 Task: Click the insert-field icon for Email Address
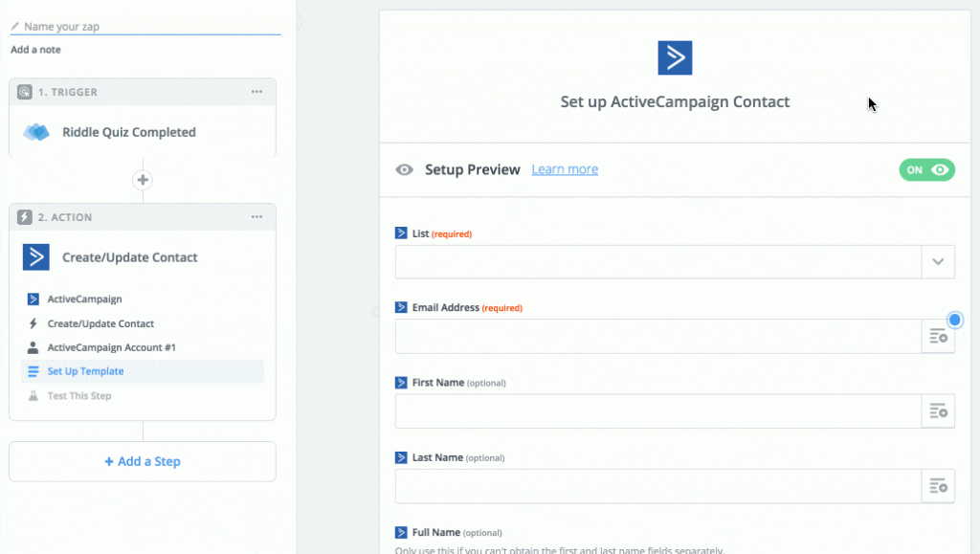(938, 337)
